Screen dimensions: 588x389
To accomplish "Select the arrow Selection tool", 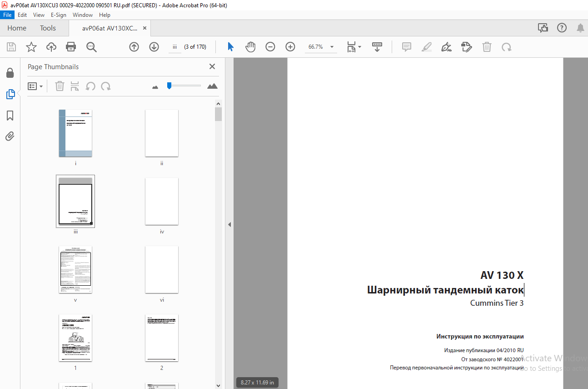I will [x=230, y=46].
